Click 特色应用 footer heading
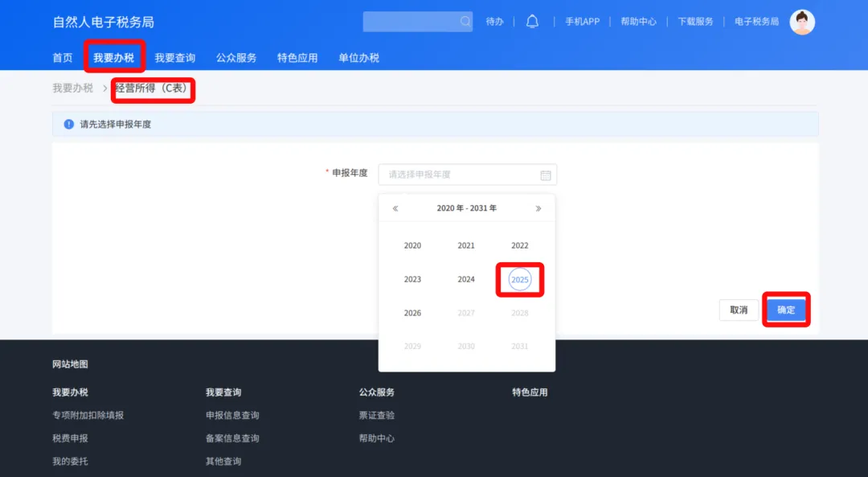 click(x=530, y=393)
